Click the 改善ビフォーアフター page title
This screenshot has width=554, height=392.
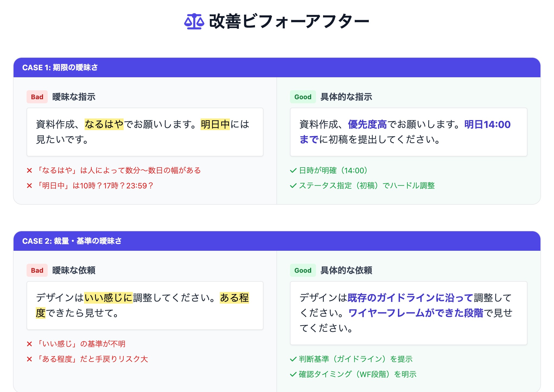[x=289, y=21]
